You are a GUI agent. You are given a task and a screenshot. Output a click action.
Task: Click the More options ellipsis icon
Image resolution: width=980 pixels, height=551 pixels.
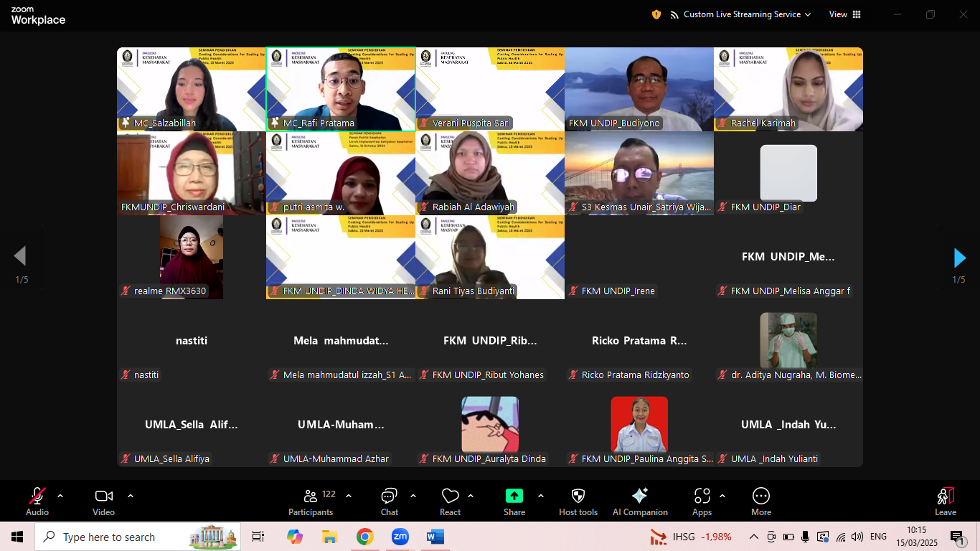(760, 496)
